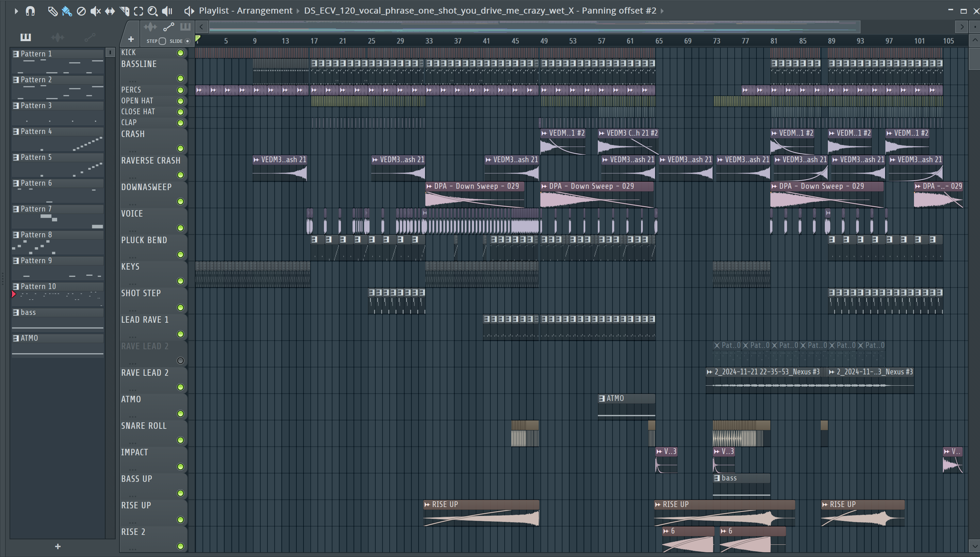980x557 pixels.
Task: Select the Playback speaker tool
Action: click(167, 11)
